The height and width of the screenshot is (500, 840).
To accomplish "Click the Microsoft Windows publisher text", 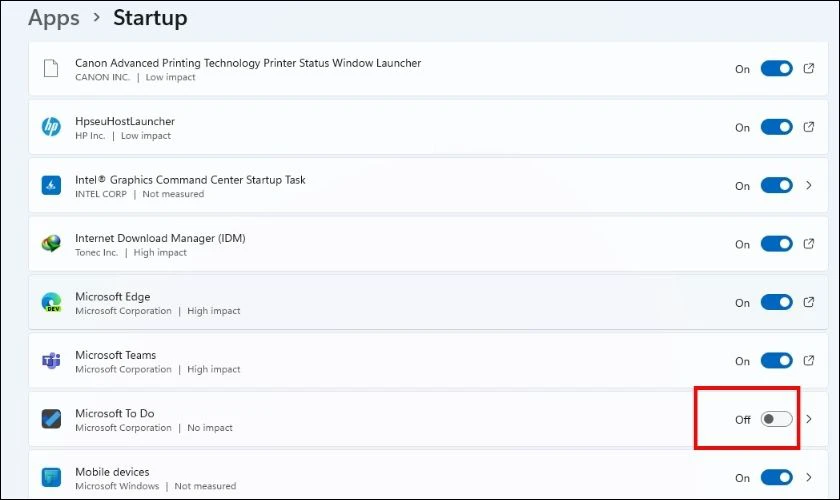I will [x=117, y=486].
